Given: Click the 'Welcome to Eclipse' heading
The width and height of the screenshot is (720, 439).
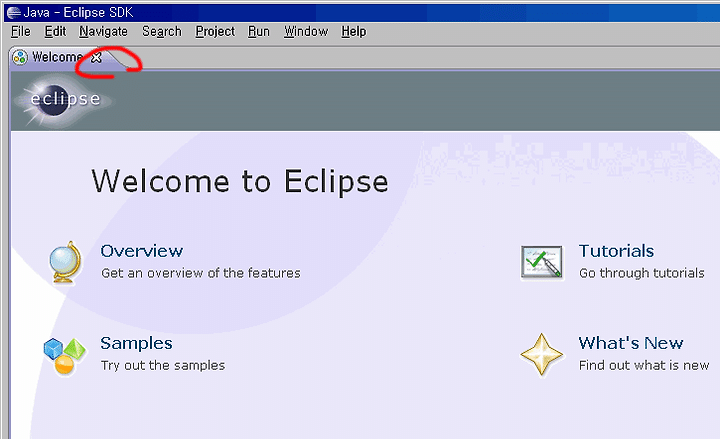Looking at the screenshot, I should (x=240, y=182).
